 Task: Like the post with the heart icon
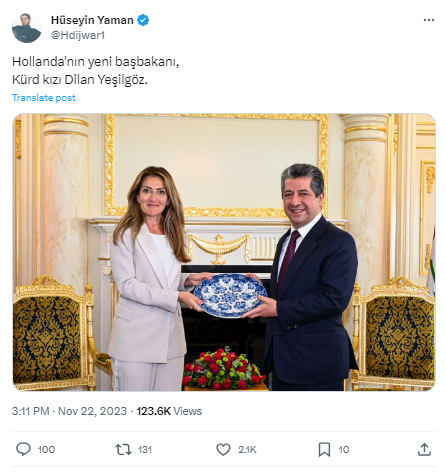(x=223, y=449)
